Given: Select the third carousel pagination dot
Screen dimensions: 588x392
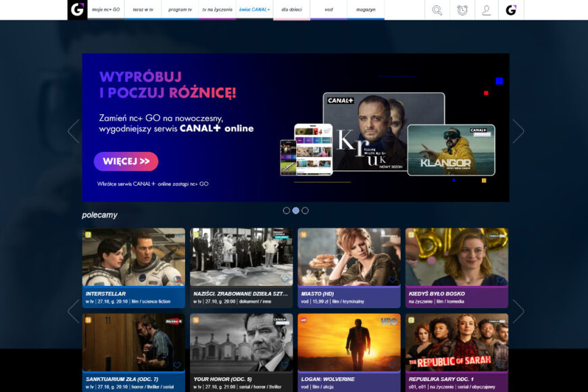Looking at the screenshot, I should click(305, 210).
